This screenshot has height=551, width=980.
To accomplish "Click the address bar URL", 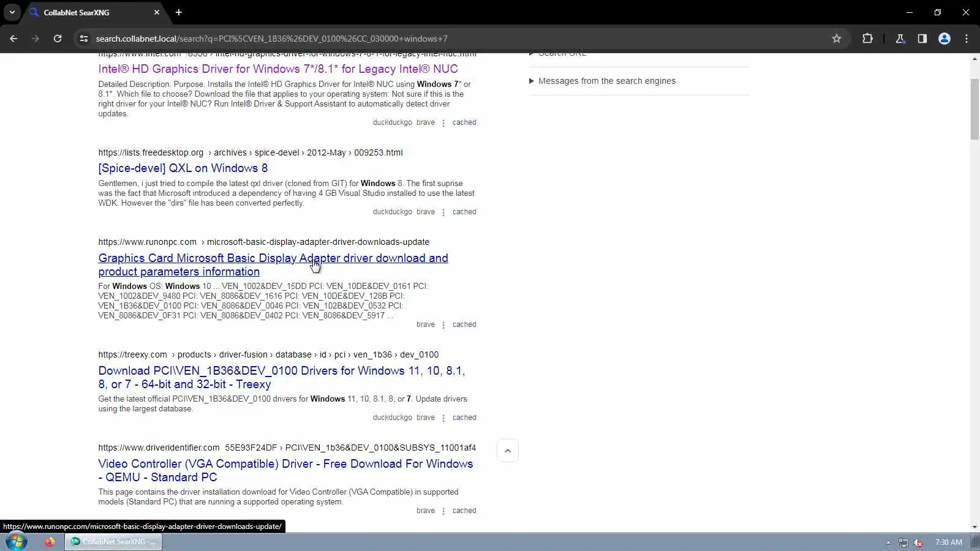I will (x=271, y=39).
